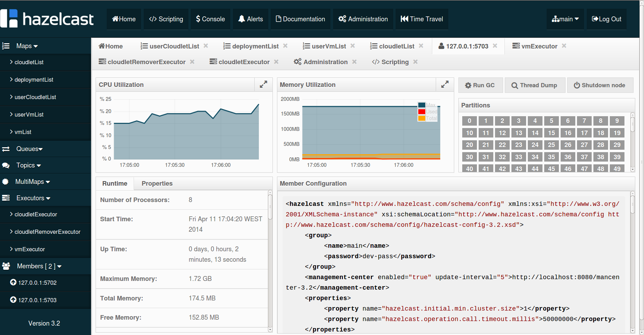Click the Alerts bell icon

241,19
